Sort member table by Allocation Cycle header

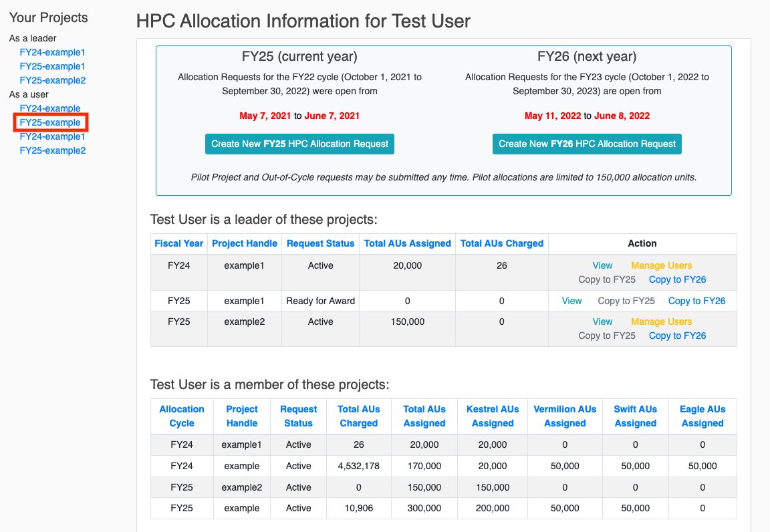click(x=182, y=416)
